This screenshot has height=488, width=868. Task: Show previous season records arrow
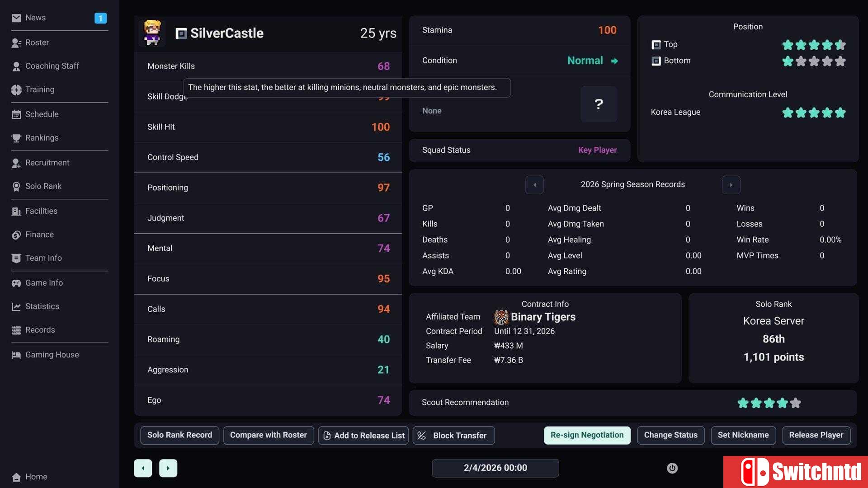click(x=534, y=185)
